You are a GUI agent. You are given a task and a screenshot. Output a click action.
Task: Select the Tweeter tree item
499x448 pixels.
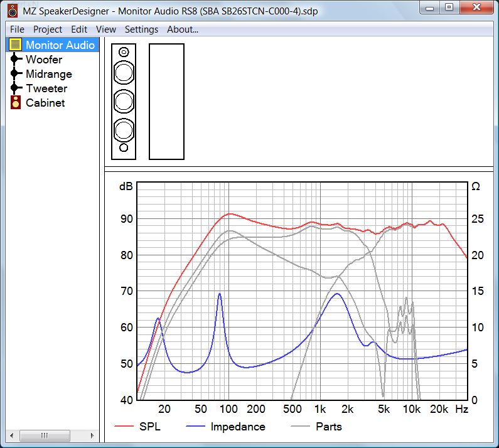(46, 88)
